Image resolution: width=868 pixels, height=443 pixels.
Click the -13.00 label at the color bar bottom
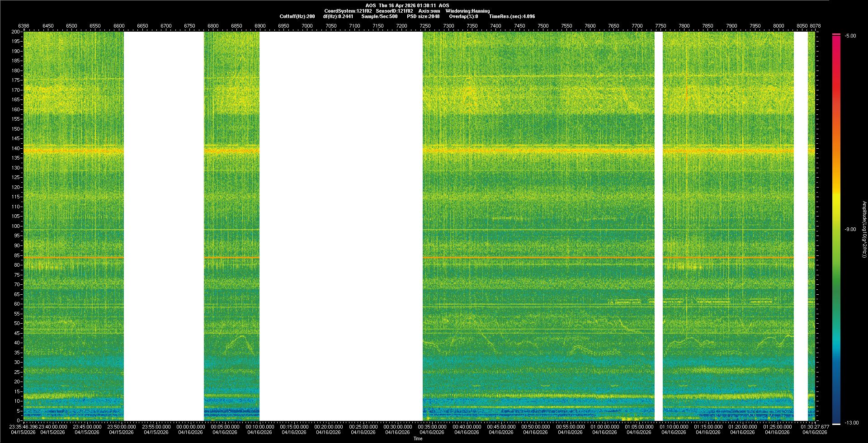851,423
